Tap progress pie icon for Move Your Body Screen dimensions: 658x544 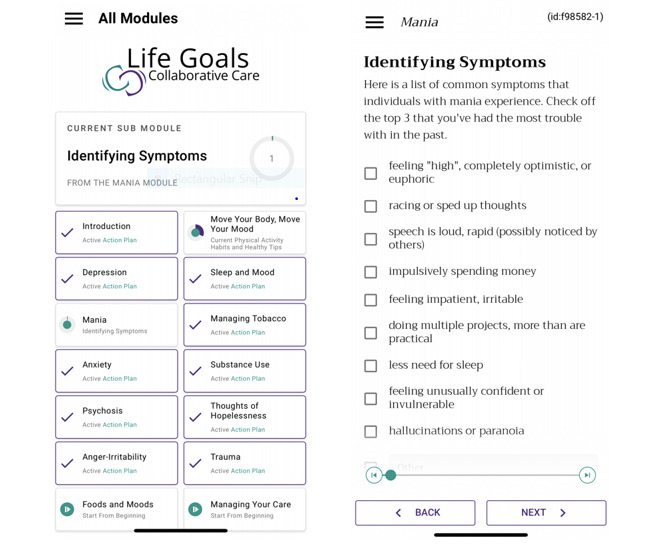click(x=196, y=232)
